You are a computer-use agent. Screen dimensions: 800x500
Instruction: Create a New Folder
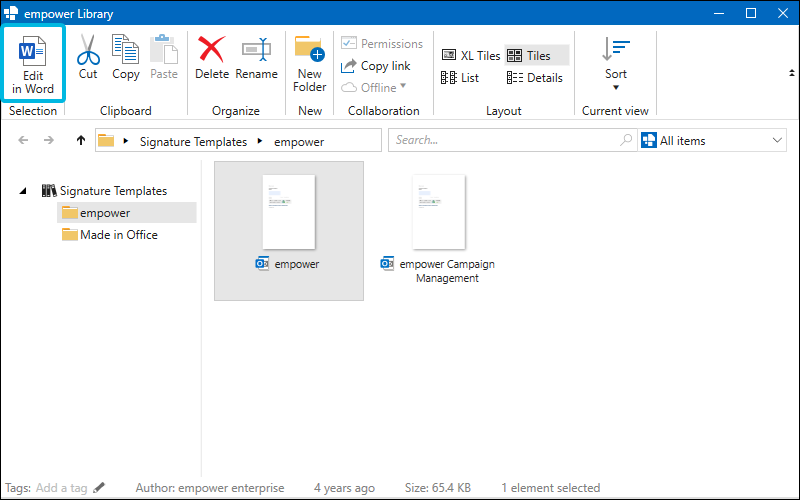pyautogui.click(x=309, y=64)
